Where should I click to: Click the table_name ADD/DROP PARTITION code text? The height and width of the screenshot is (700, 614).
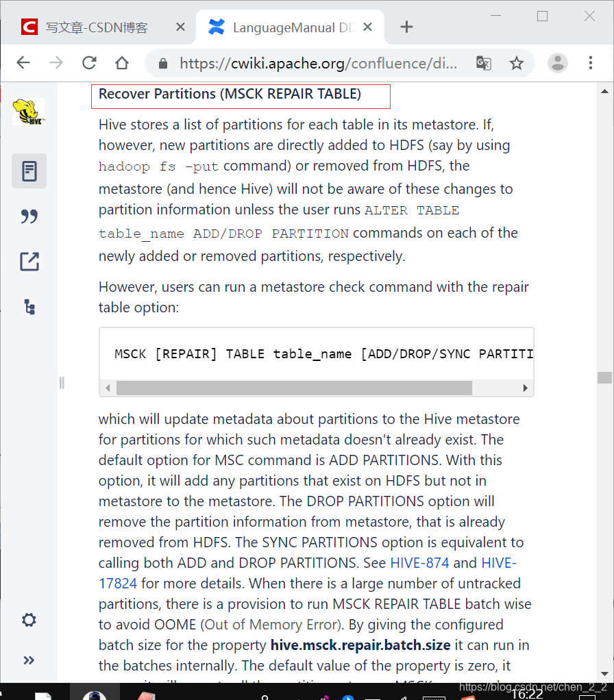(x=223, y=234)
